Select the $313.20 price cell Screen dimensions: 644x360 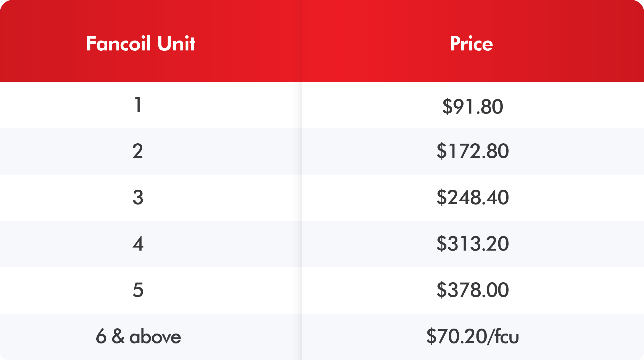tap(473, 244)
